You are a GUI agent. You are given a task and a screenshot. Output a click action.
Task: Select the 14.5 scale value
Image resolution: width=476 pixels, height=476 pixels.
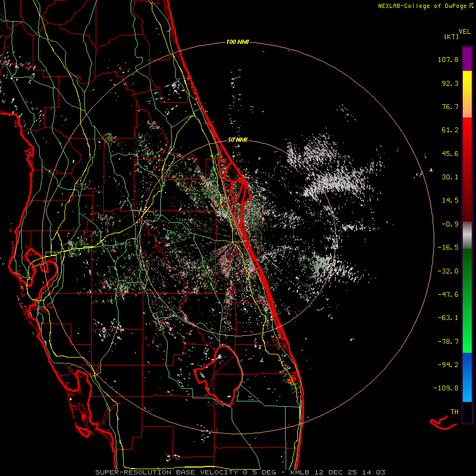[450, 200]
